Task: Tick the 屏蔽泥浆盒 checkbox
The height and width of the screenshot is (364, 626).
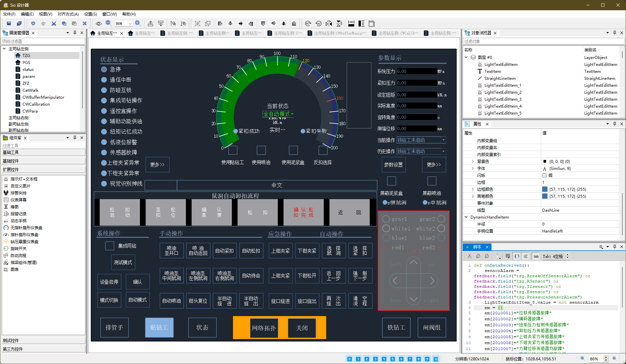Action: tap(391, 181)
